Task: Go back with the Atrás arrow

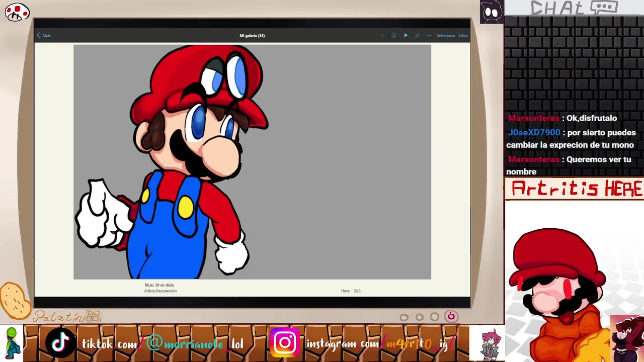Action: [x=39, y=36]
